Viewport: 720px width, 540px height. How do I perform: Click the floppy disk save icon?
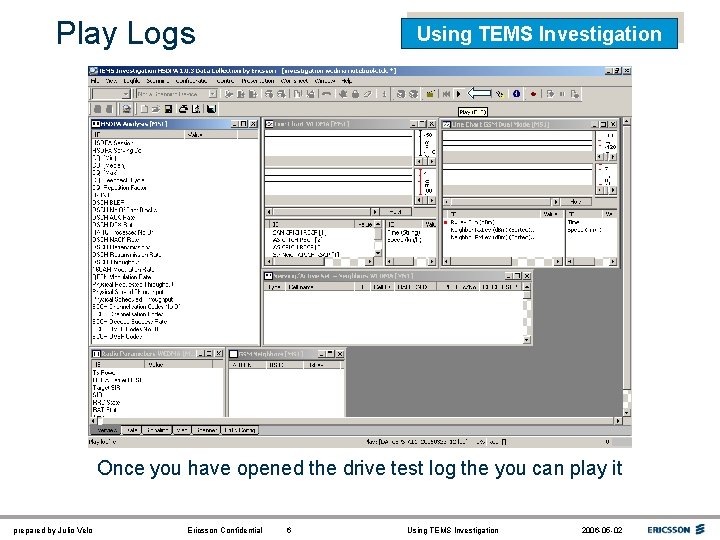click(168, 109)
